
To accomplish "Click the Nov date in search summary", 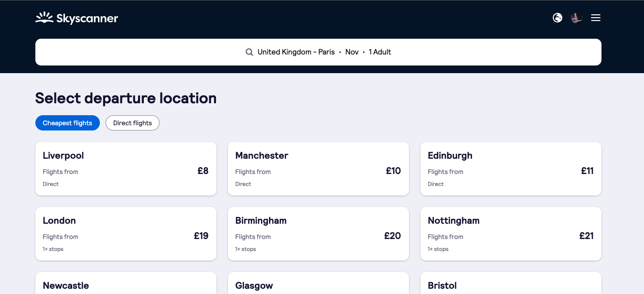I will click(x=352, y=52).
